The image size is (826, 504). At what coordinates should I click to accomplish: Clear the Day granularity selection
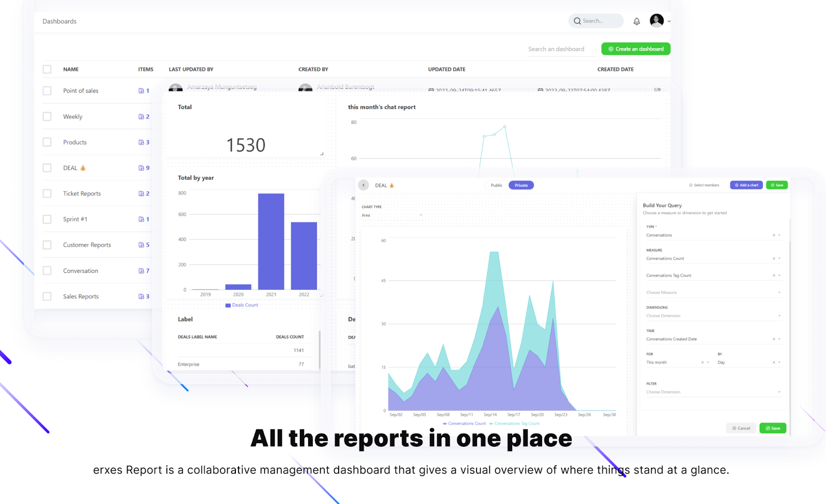(774, 363)
